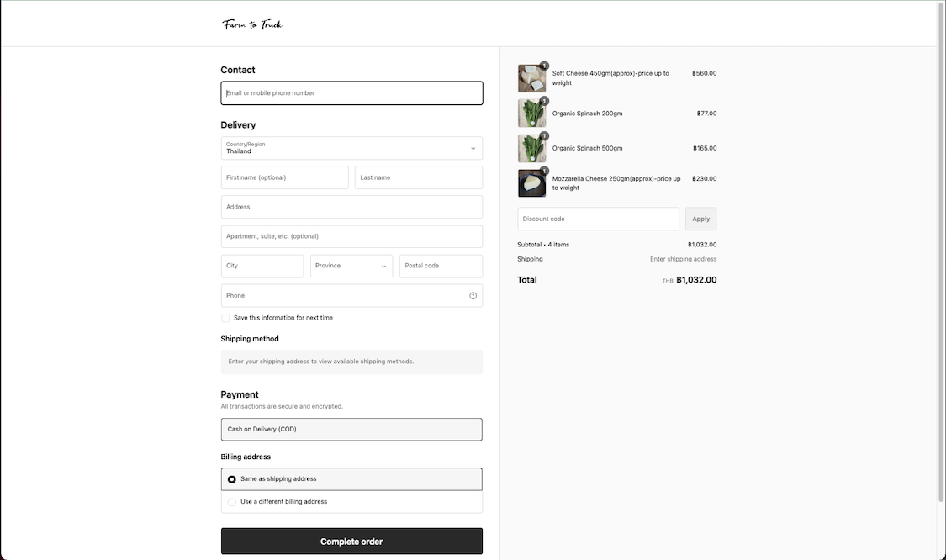
Task: Click the Last name field
Action: click(419, 177)
